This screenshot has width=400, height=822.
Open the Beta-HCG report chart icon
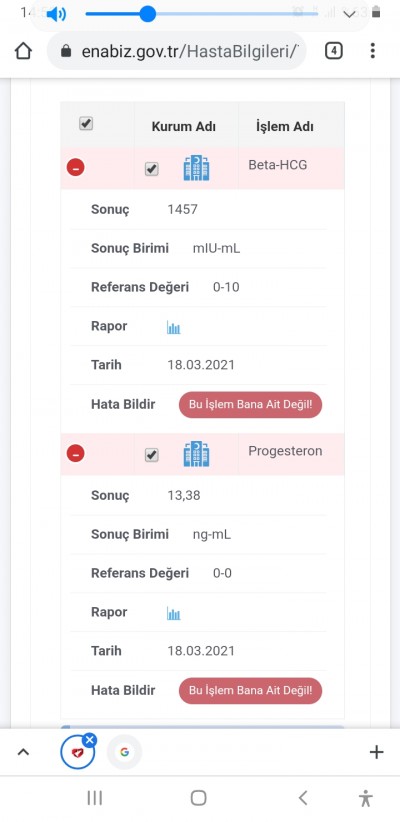point(174,328)
